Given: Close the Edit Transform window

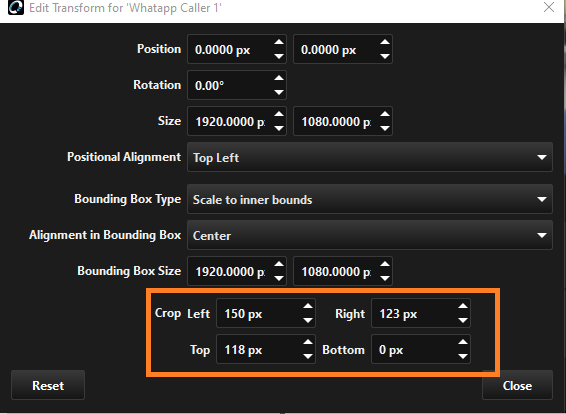Looking at the screenshot, I should [x=549, y=7].
